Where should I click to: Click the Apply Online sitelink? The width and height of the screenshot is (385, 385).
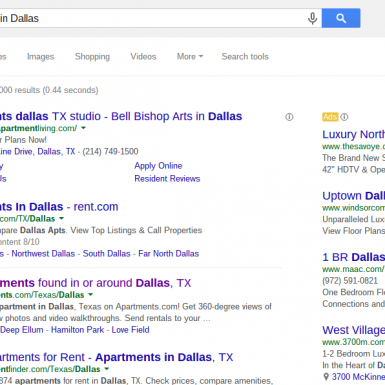pos(158,166)
